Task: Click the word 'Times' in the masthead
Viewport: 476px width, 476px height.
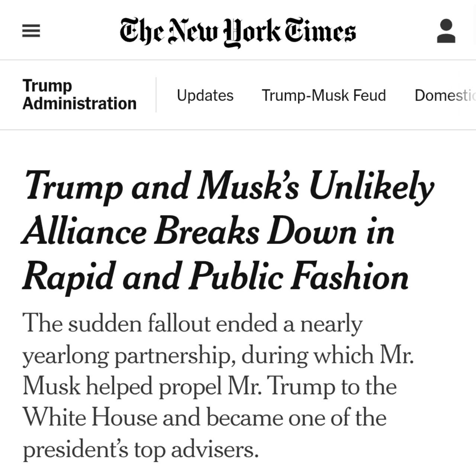Action: click(x=320, y=32)
